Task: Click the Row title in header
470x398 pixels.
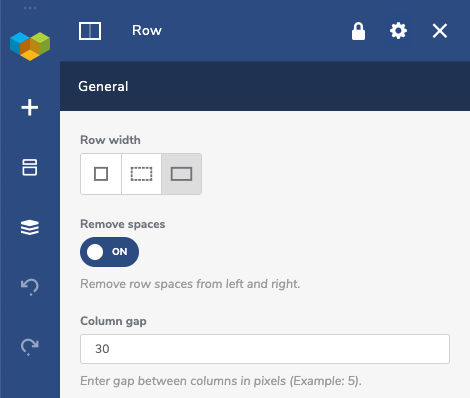Action: coord(147,31)
